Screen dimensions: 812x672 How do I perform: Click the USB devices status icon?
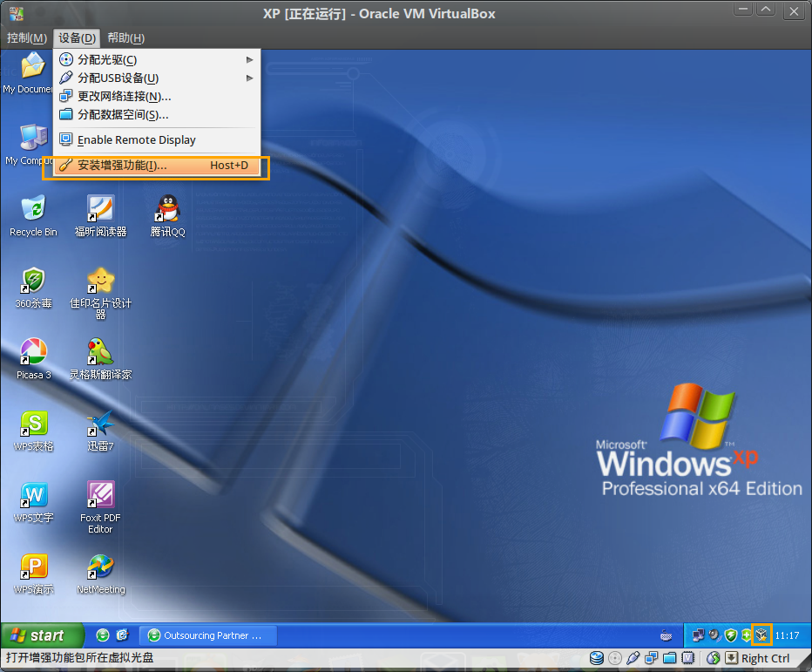[x=633, y=658]
